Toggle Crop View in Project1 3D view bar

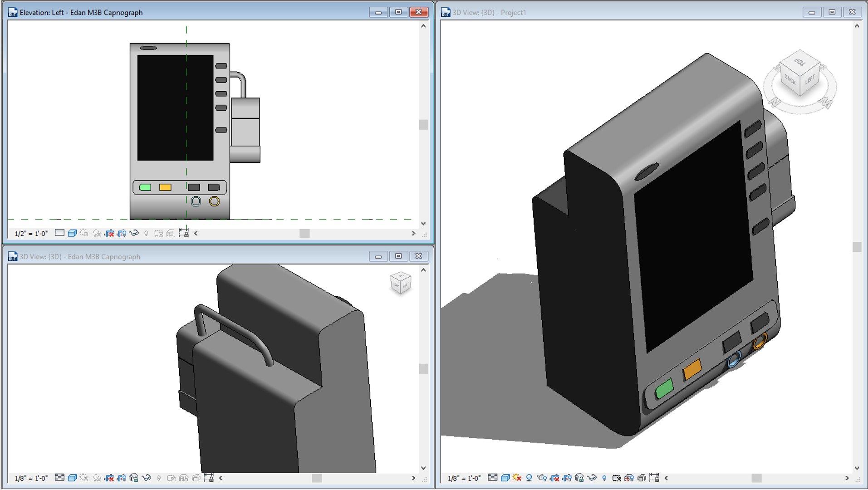click(x=554, y=478)
